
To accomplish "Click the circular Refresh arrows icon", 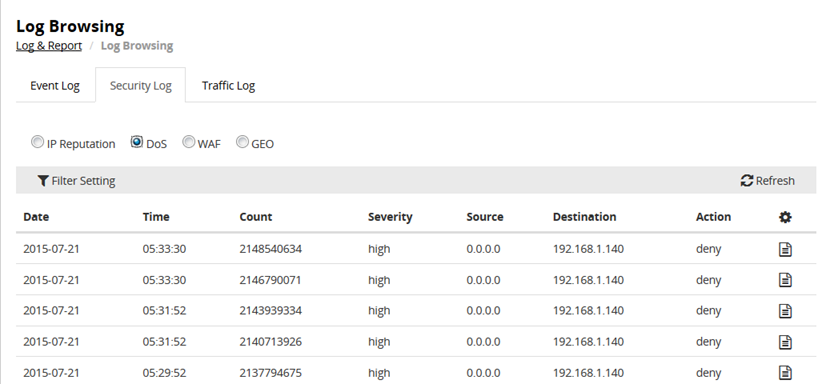I will [747, 181].
